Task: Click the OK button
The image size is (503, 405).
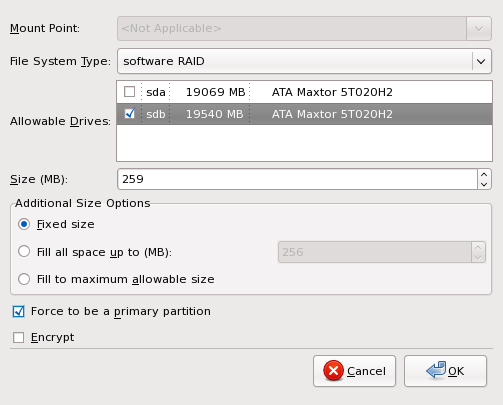Action: [x=445, y=371]
